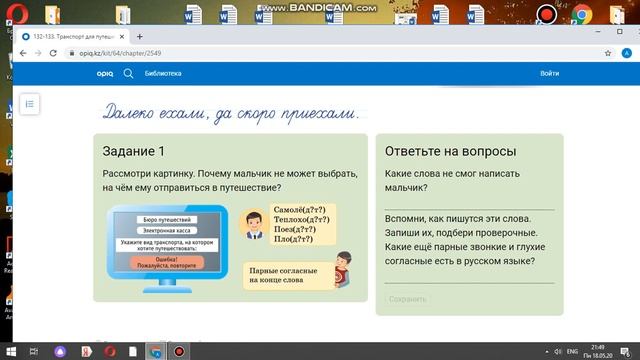Viewport: 640px width, 360px height.
Task: Click the computer screen illustration
Action: coord(167,249)
